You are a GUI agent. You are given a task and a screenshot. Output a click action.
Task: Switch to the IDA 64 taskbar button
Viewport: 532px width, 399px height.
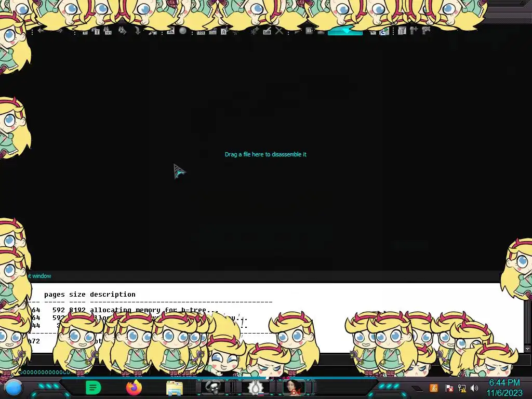pyautogui.click(x=295, y=387)
